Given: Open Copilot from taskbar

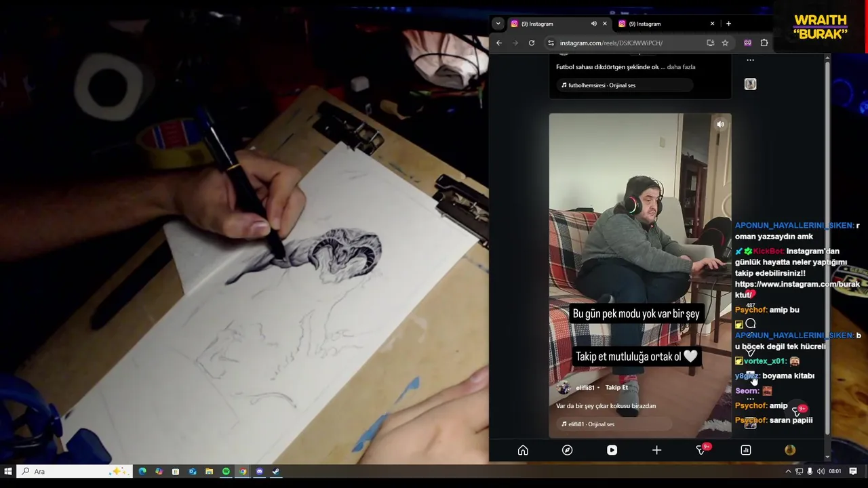Looking at the screenshot, I should 159,471.
